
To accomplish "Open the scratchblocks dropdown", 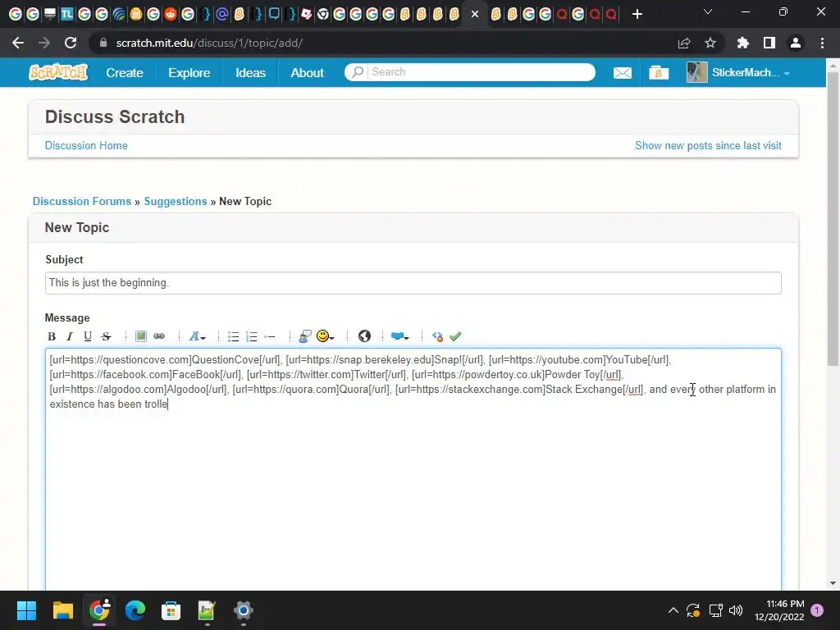I will (x=399, y=336).
